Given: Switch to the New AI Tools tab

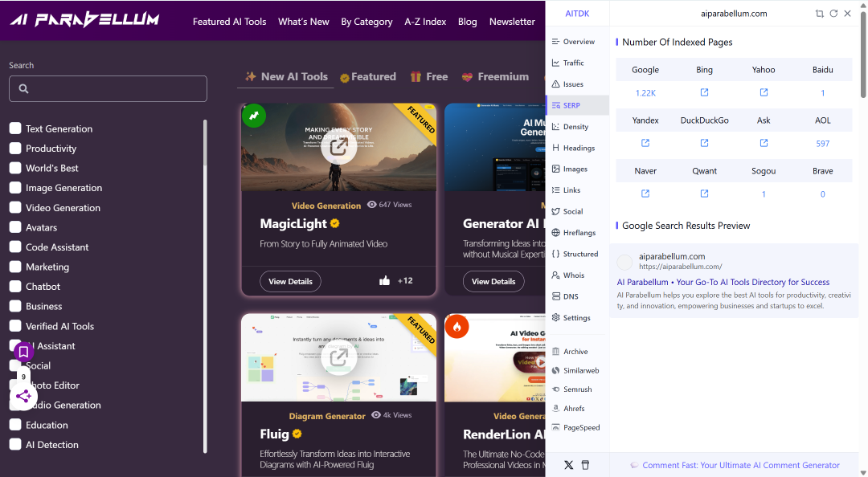Looking at the screenshot, I should [286, 76].
